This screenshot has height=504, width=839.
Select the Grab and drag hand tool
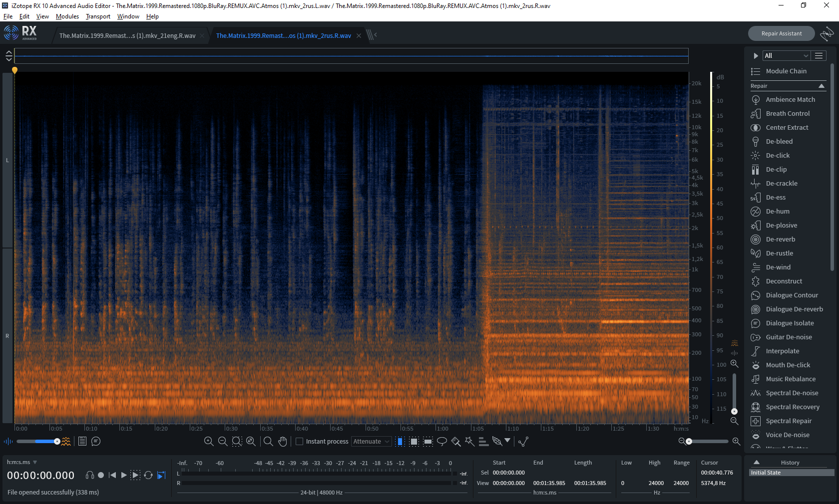click(x=283, y=442)
